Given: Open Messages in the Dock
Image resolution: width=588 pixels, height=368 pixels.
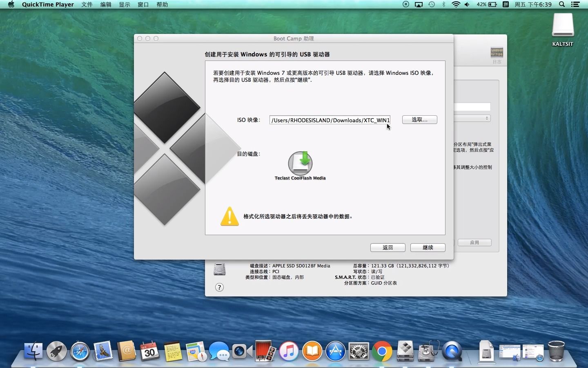Looking at the screenshot, I should coord(219,351).
